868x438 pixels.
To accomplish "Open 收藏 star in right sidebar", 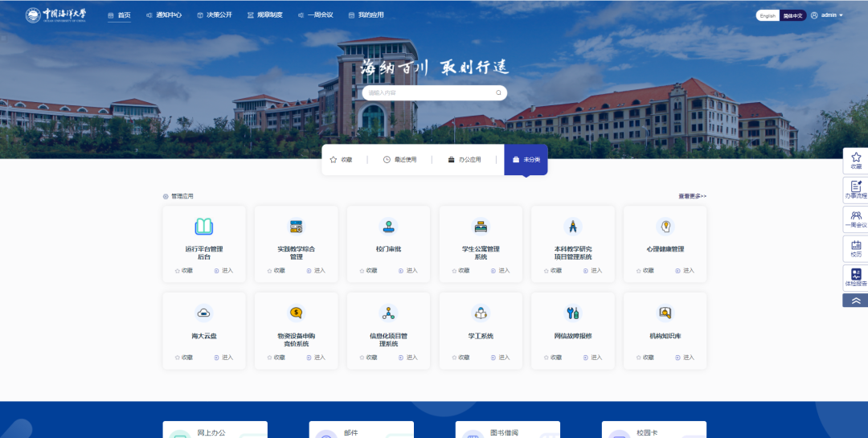I will (856, 161).
